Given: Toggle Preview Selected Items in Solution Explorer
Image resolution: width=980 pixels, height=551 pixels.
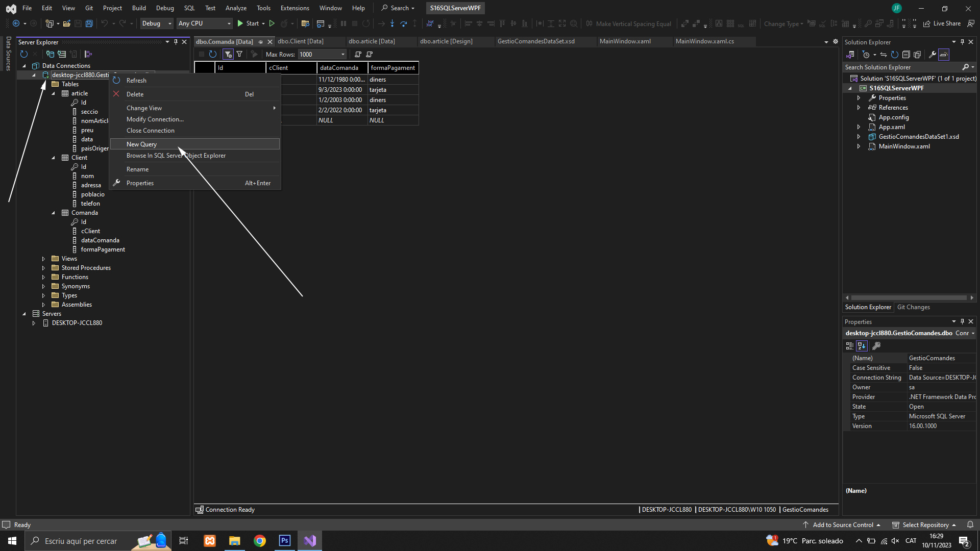Looking at the screenshot, I should coord(944,55).
